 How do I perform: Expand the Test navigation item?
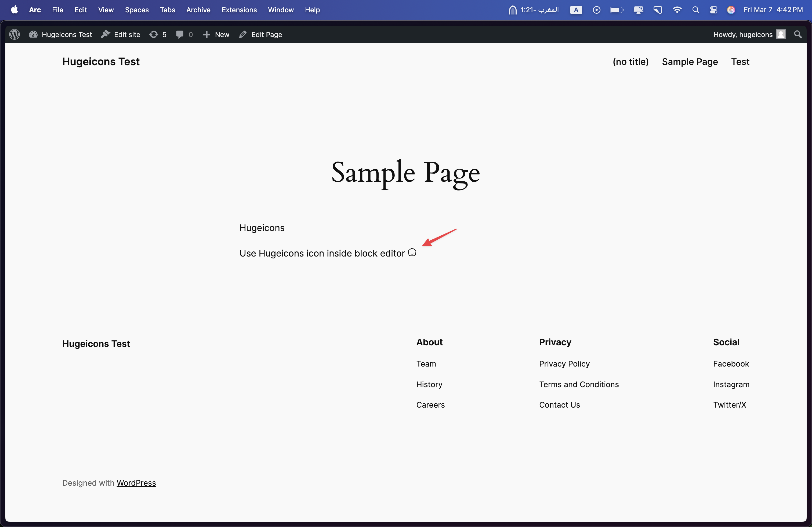coord(740,61)
